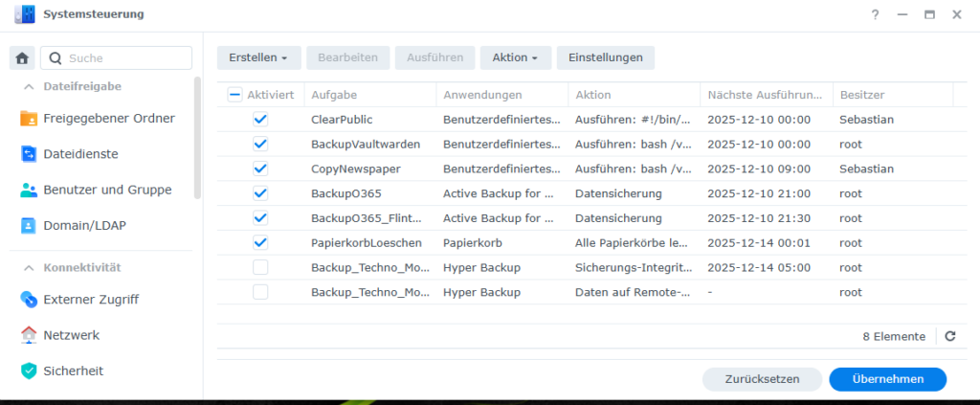Image resolution: width=980 pixels, height=405 pixels.
Task: Toggle the Aktiviert select-all header checkbox
Action: click(235, 95)
